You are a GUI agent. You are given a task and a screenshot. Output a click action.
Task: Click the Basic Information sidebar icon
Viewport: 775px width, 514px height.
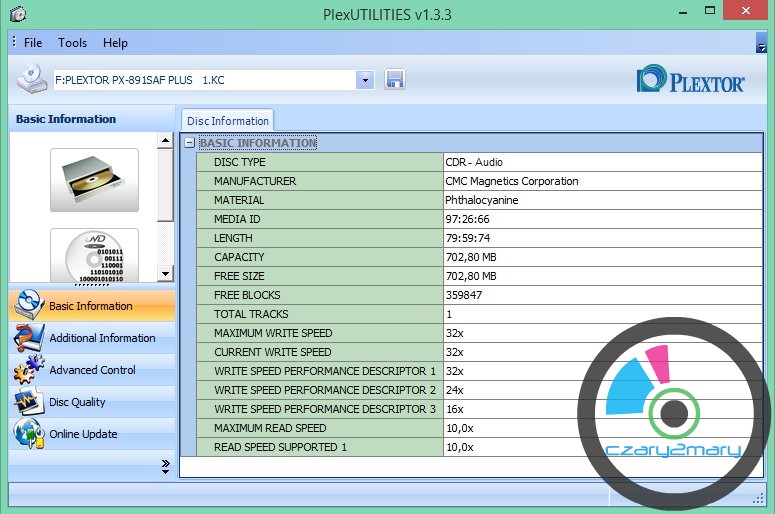(x=28, y=305)
